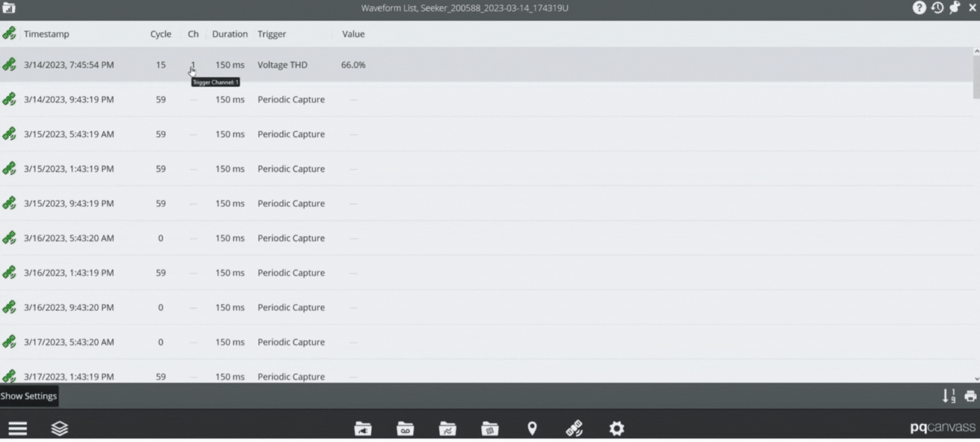Screen dimensions: 980x442
Task: Click the sort order icon
Action: (x=949, y=396)
